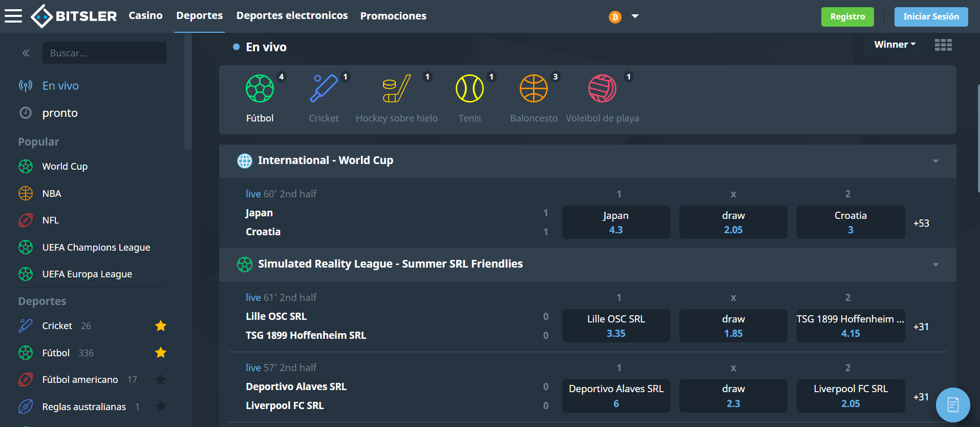Select the Cricket sport icon in live bar
Image resolution: width=980 pixels, height=427 pixels.
324,88
